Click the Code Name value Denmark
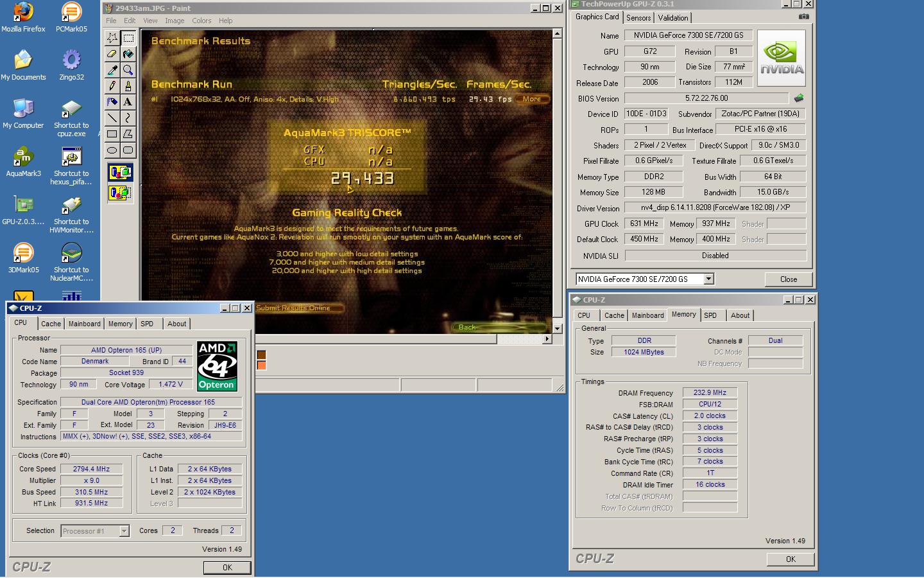Image resolution: width=924 pixels, height=578 pixels. pyautogui.click(x=95, y=361)
